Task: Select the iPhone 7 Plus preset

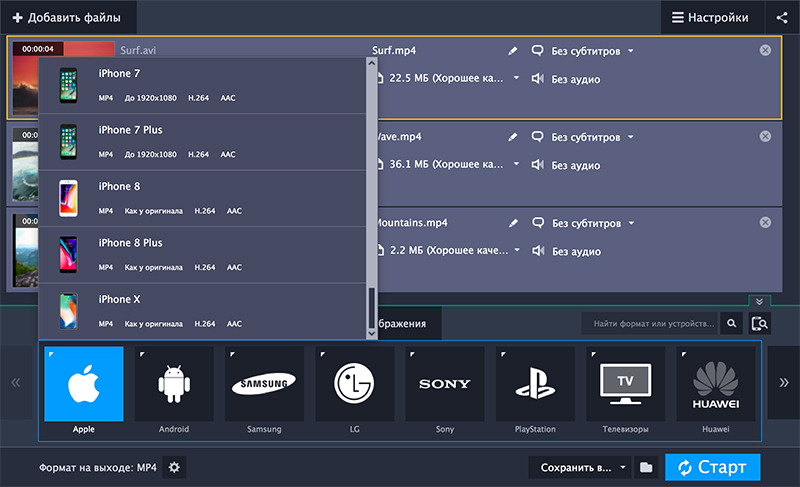Action: point(202,142)
